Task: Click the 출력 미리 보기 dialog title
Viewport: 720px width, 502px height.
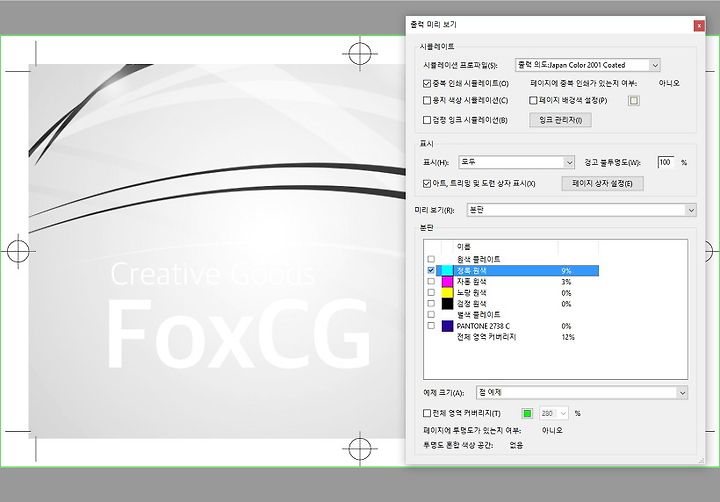Action: click(433, 24)
